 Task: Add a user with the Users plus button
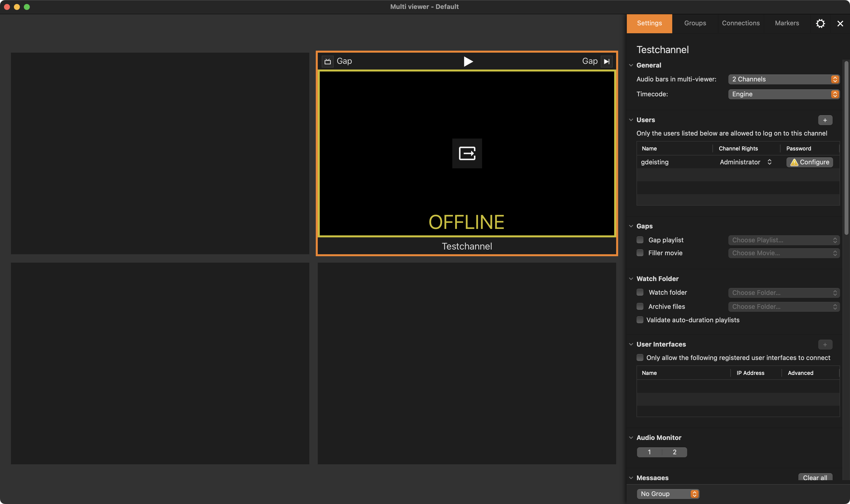[x=825, y=120]
